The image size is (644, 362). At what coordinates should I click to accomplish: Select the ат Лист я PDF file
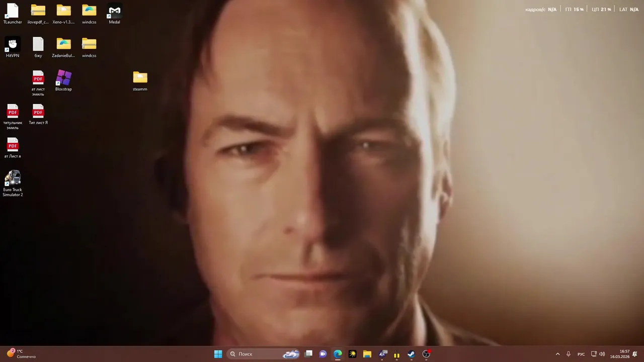click(13, 148)
